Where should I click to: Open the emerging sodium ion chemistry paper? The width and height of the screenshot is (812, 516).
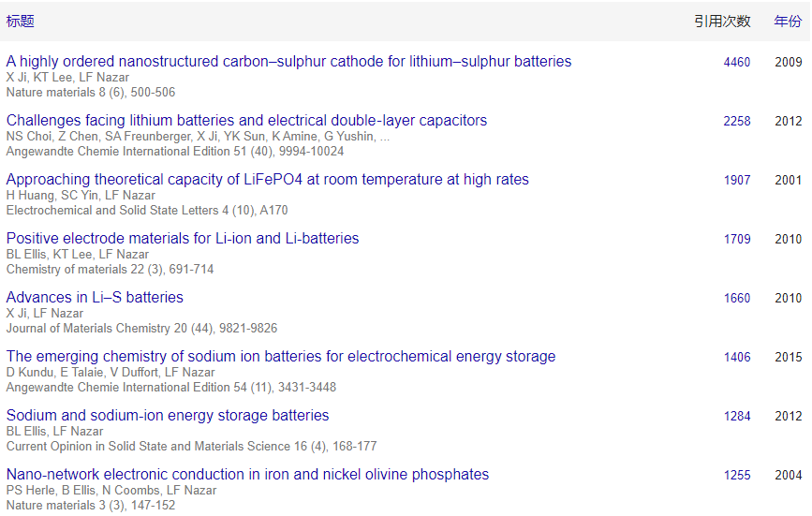(x=281, y=356)
